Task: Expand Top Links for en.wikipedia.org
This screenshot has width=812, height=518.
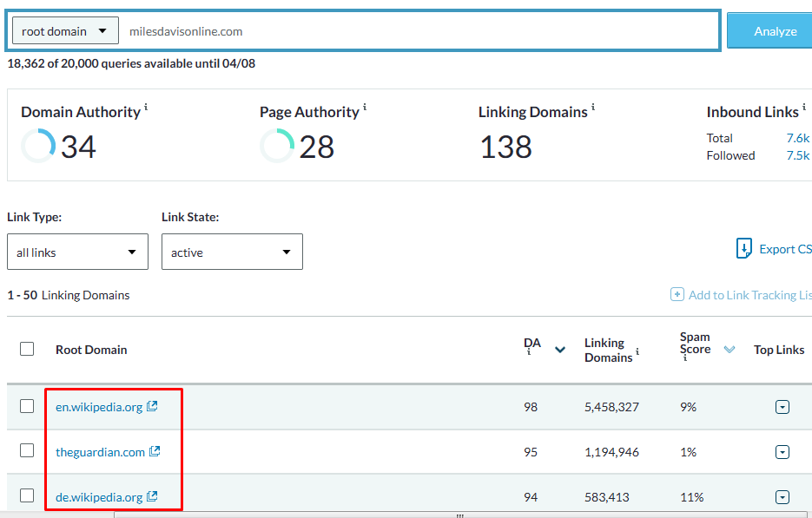Action: pos(782,407)
